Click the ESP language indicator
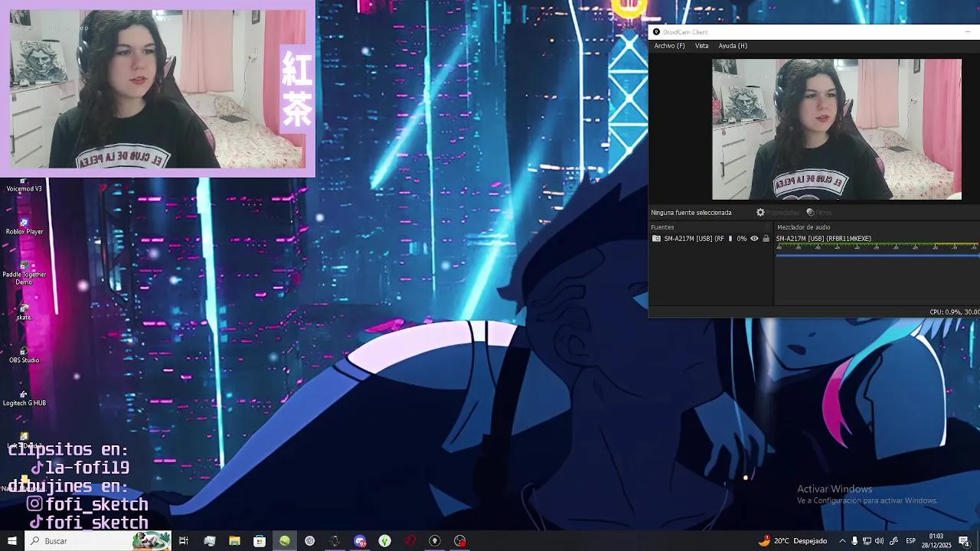This screenshot has width=980, height=551. tap(910, 541)
